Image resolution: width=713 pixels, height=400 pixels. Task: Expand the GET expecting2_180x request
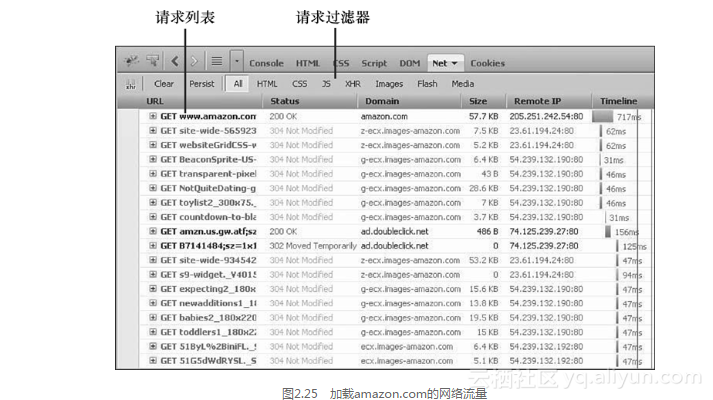pyautogui.click(x=153, y=289)
